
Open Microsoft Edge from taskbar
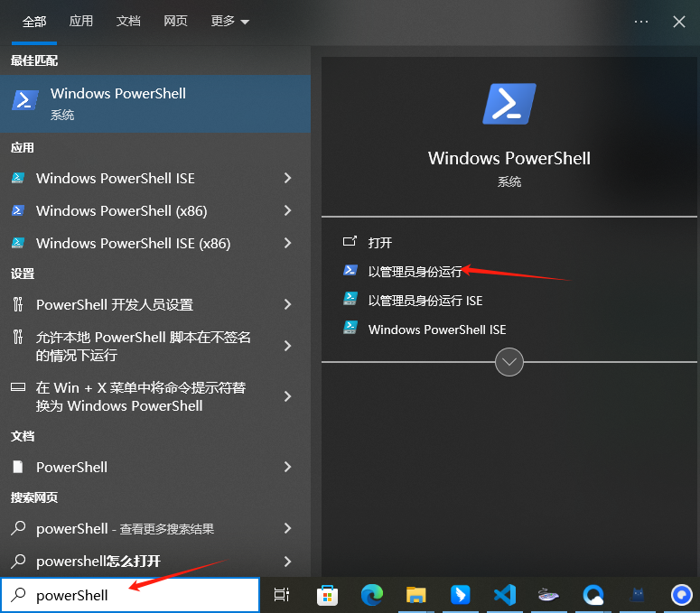coord(371,595)
